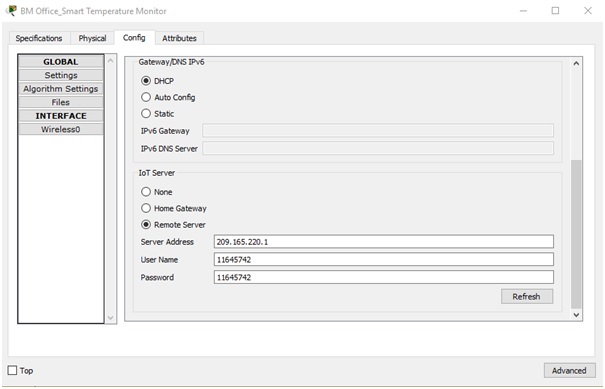The image size is (605, 389).
Task: Close the Smart Temperature Monitor window
Action: 588,11
